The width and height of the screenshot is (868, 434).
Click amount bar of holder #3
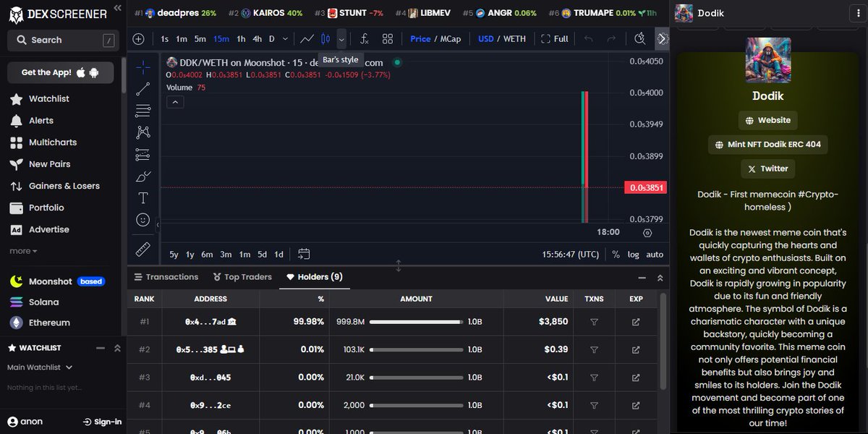[417, 378]
